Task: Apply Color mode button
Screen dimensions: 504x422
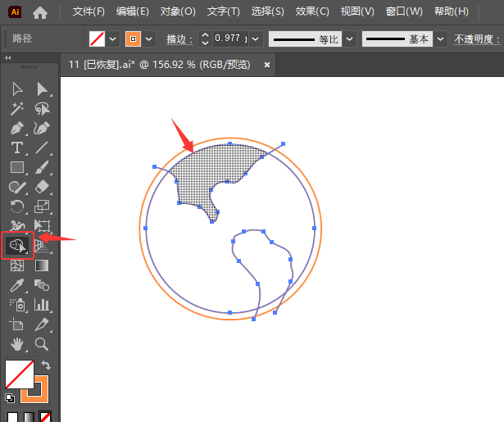Action: (12, 416)
